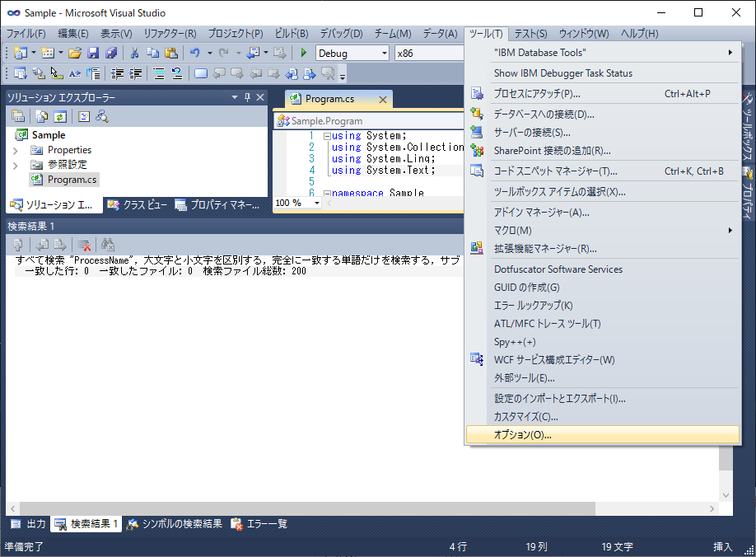
Task: Click the Uncomment selected lines icon
Action: click(x=177, y=73)
